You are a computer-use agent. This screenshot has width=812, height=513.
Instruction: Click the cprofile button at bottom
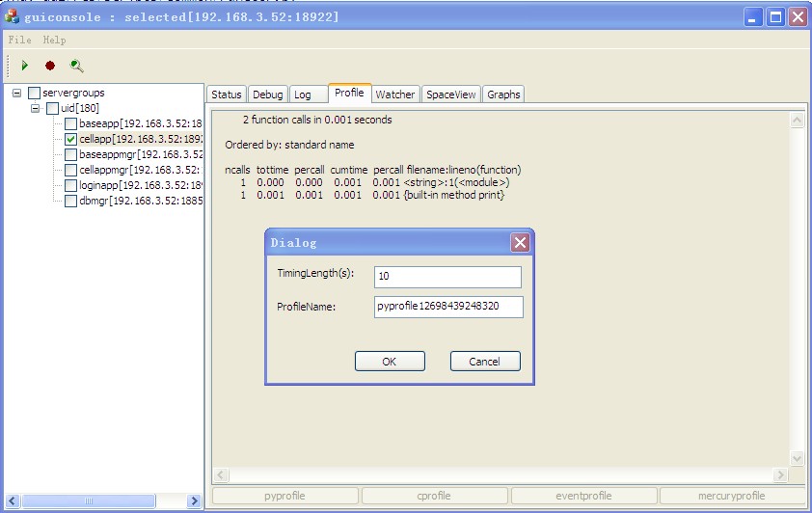click(434, 496)
